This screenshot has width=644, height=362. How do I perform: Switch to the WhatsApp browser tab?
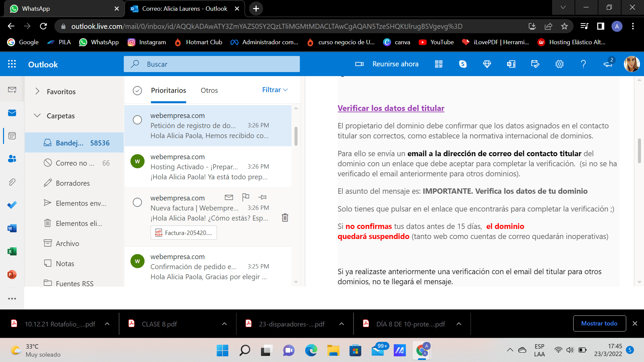(64, 8)
